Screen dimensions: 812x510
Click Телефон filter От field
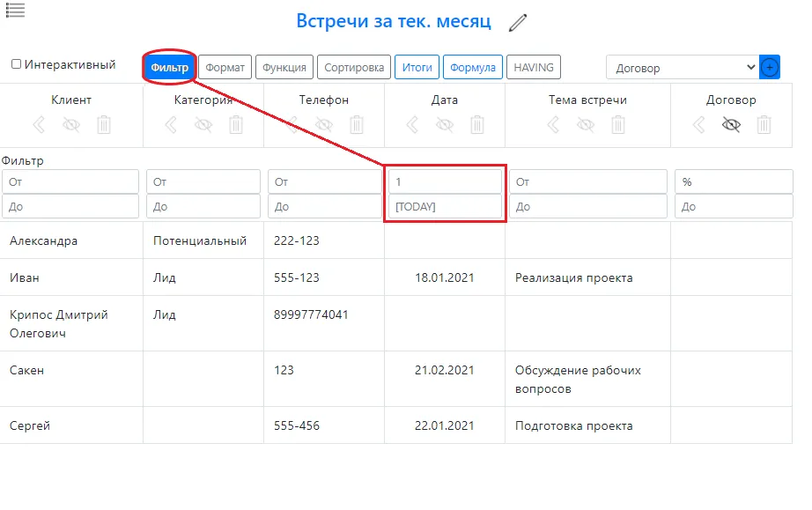click(325, 181)
